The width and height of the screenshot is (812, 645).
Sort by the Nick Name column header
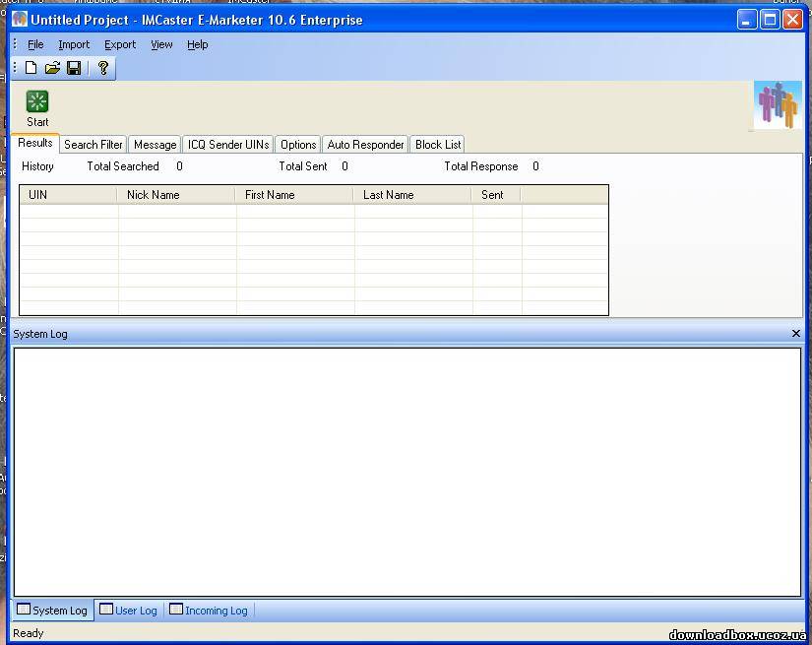click(175, 195)
